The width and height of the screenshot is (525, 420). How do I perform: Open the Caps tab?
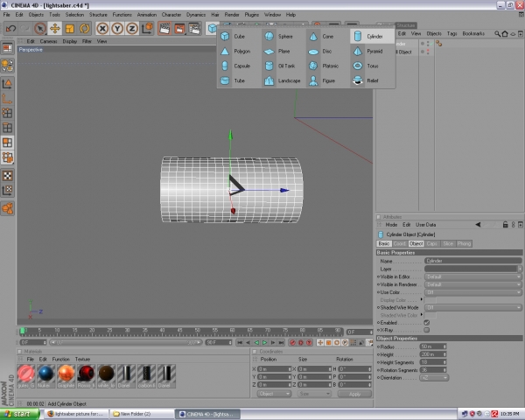432,243
